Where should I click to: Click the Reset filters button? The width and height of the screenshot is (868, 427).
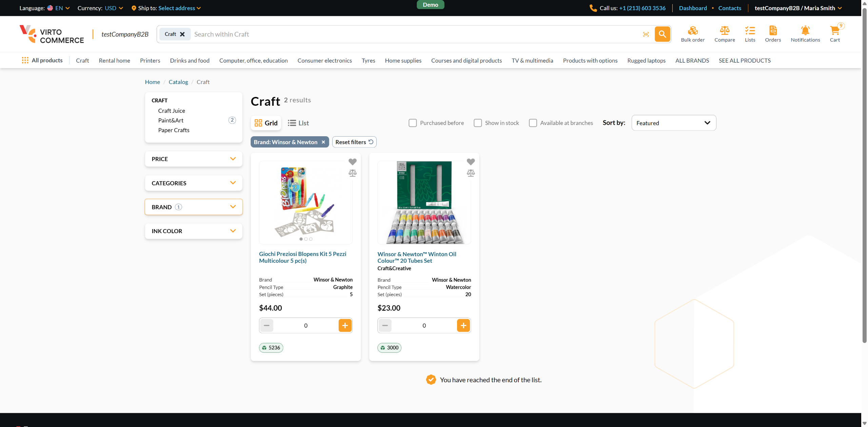354,142
